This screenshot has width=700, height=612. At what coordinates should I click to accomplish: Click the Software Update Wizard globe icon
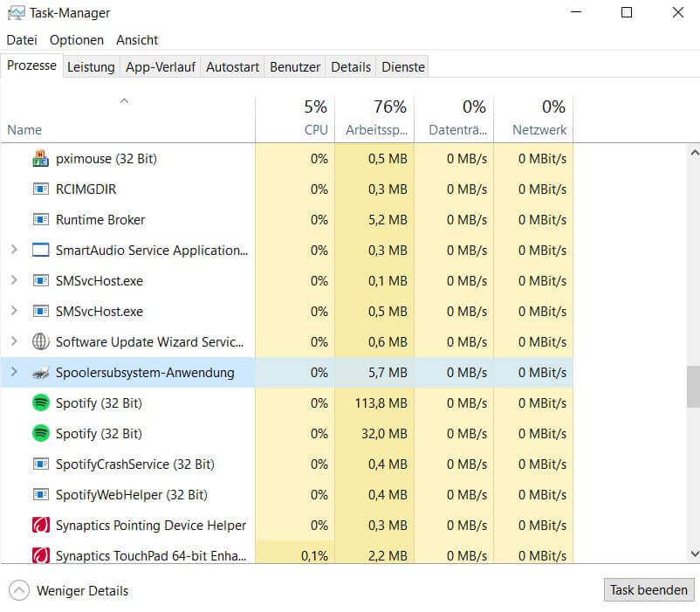(x=41, y=342)
